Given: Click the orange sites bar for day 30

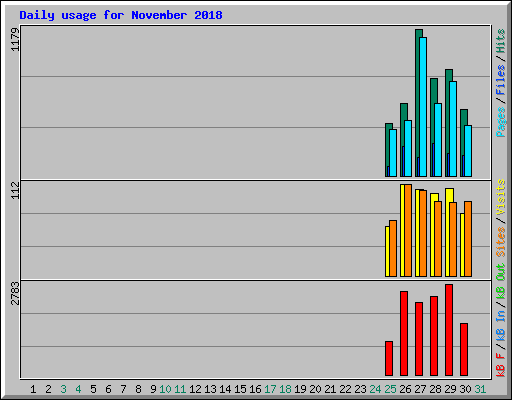Looking at the screenshot, I should [468, 239].
